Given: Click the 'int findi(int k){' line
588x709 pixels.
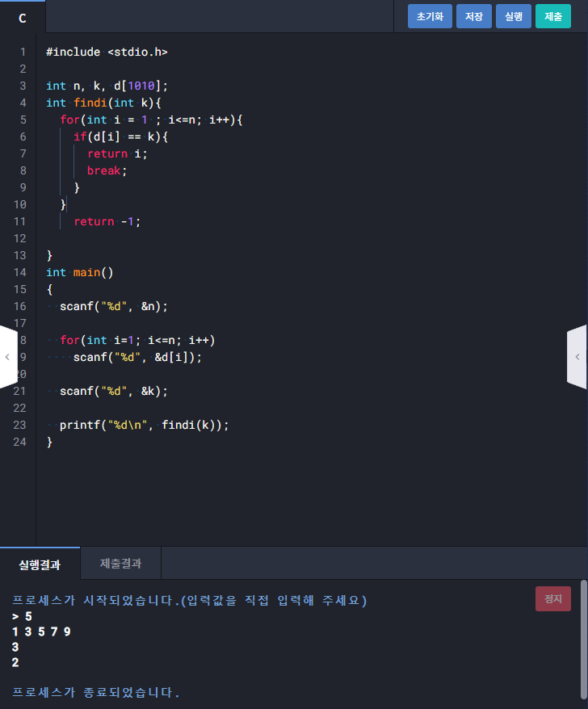Looking at the screenshot, I should pyautogui.click(x=103, y=103).
